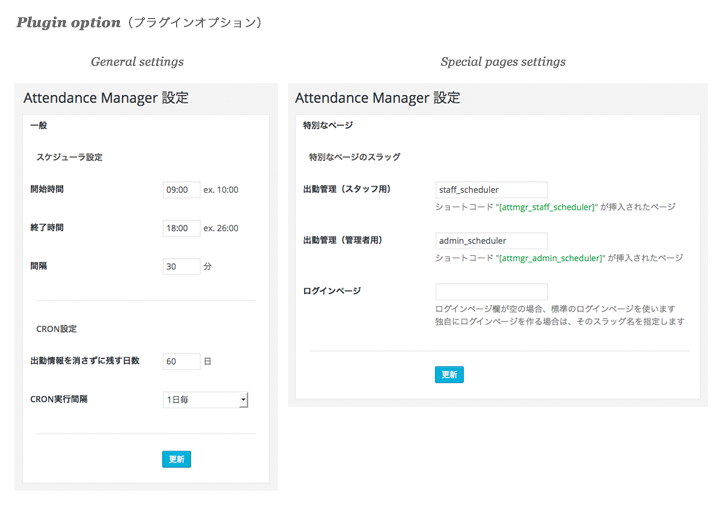Click the retention days field showing 60

181,362
